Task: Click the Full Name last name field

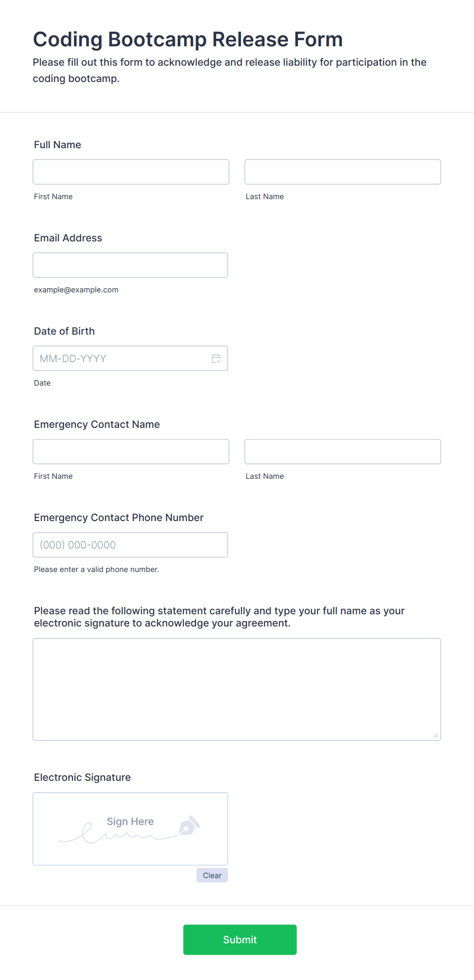Action: [343, 172]
